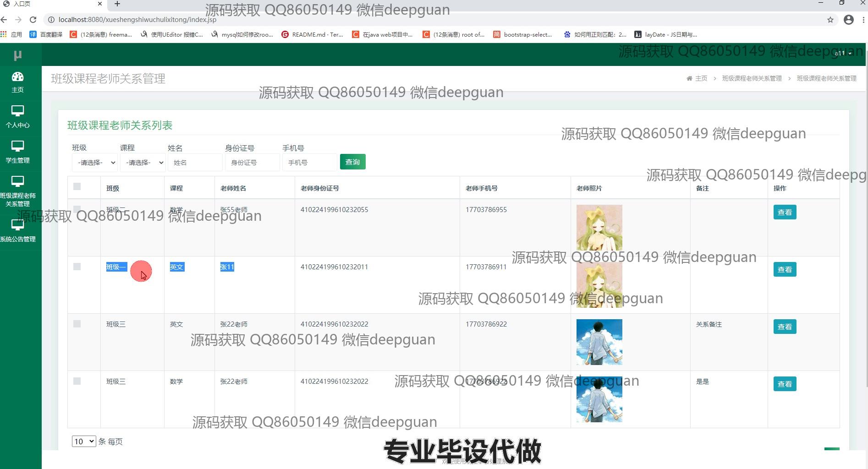
Task: Open the a11 user menu in header
Action: (842, 54)
